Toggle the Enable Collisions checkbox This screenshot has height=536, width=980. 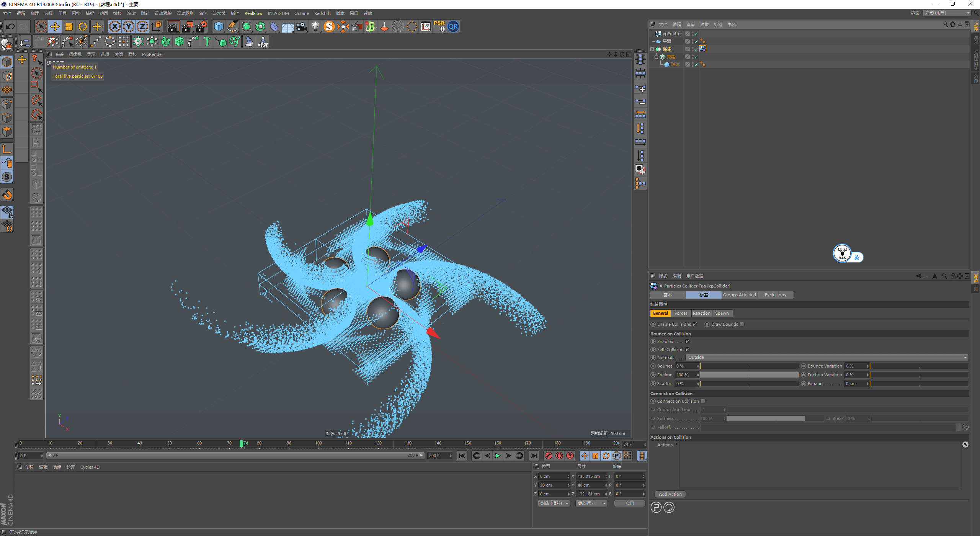[695, 324]
